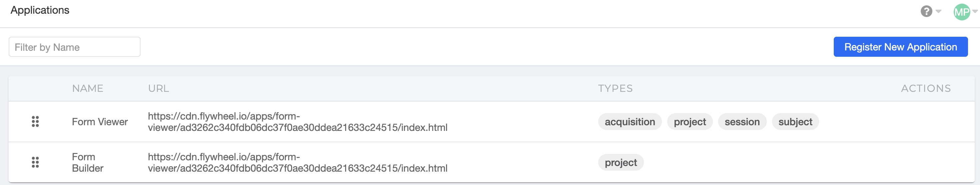
Task: Click the Form Builder URL text
Action: 297,163
